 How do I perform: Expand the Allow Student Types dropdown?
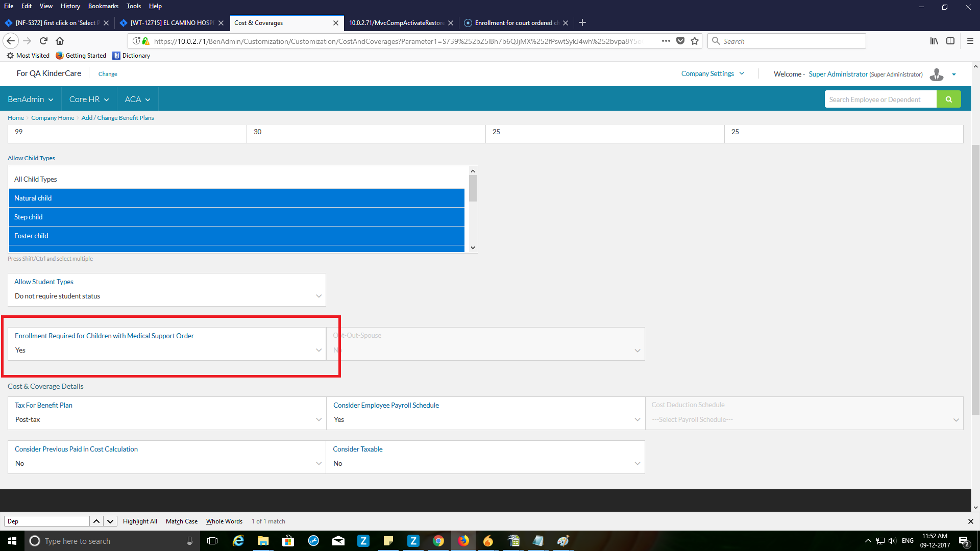coord(166,296)
